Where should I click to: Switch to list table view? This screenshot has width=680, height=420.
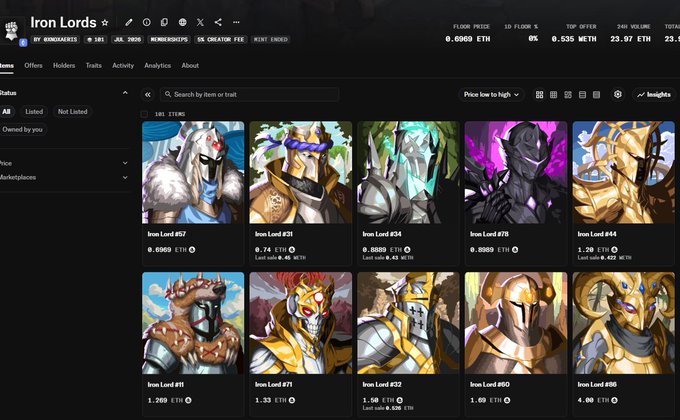tap(582, 95)
